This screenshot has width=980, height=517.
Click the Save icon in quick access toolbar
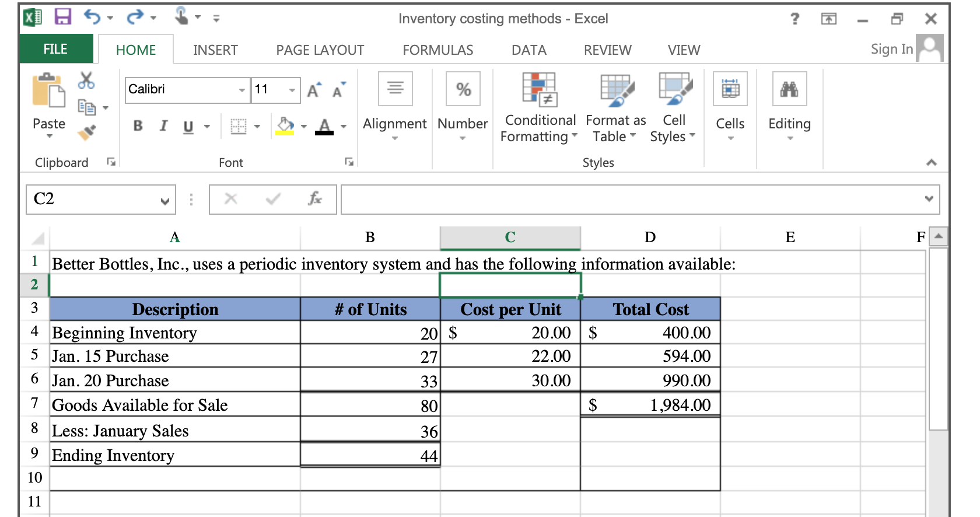[x=63, y=17]
